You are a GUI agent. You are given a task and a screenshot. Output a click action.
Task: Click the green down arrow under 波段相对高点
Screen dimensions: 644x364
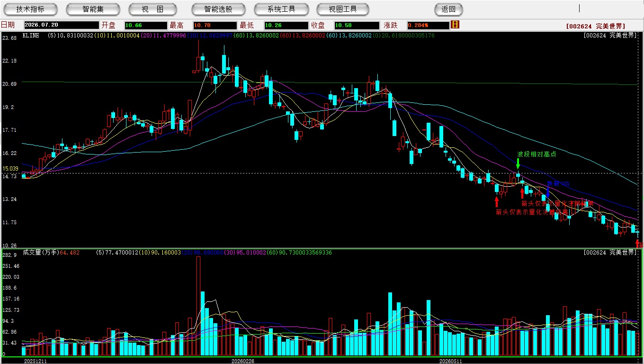pyautogui.click(x=518, y=164)
